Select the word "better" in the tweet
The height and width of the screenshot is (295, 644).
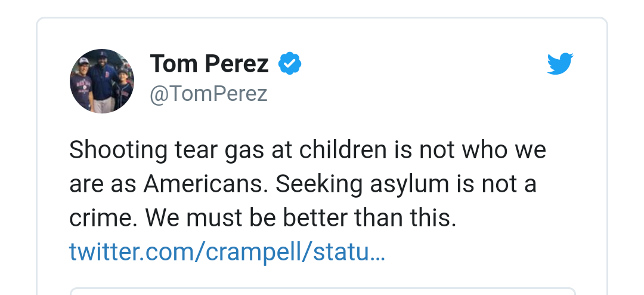(315, 219)
